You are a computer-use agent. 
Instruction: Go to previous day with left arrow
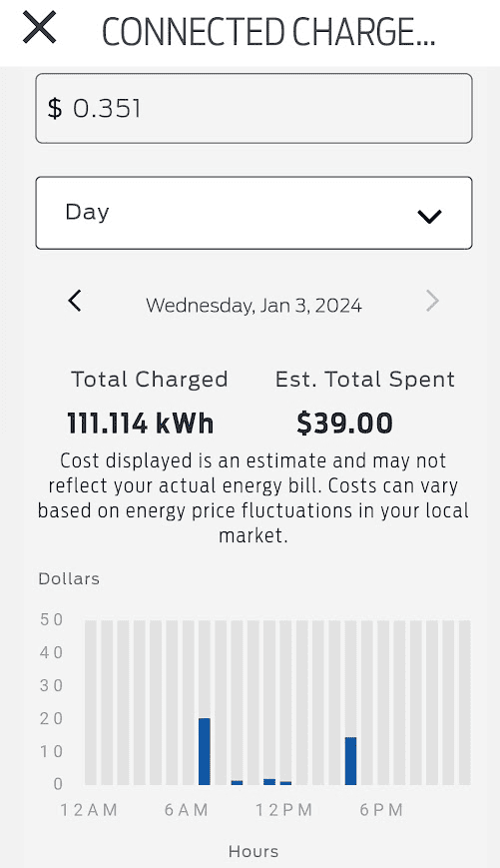point(75,301)
